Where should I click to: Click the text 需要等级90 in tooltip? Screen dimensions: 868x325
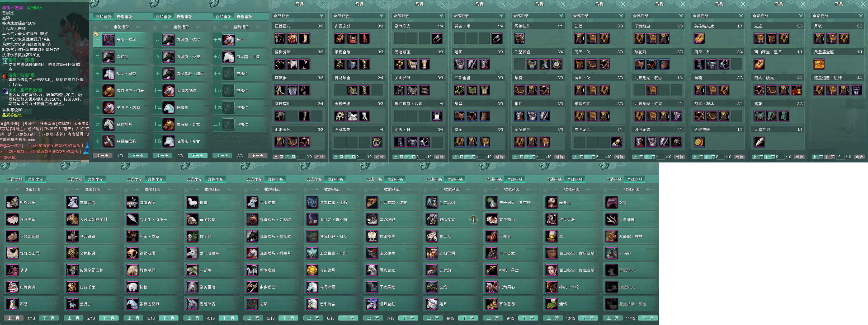12,110
